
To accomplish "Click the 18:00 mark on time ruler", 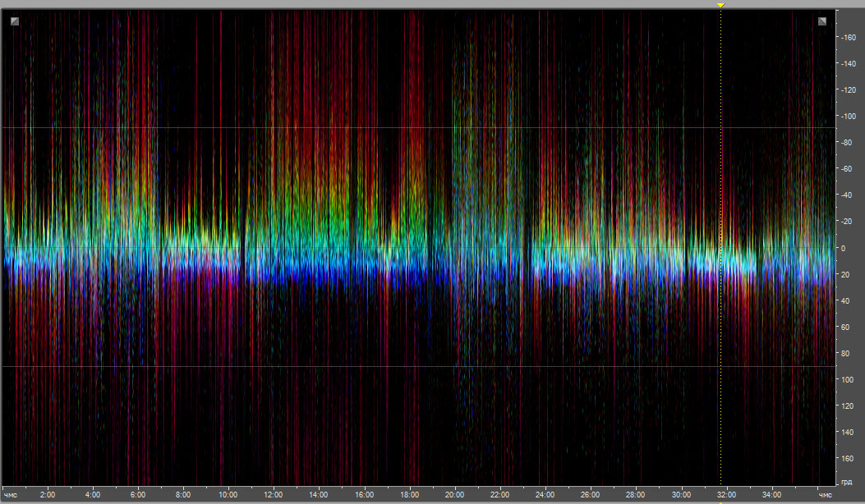I will pos(409,495).
